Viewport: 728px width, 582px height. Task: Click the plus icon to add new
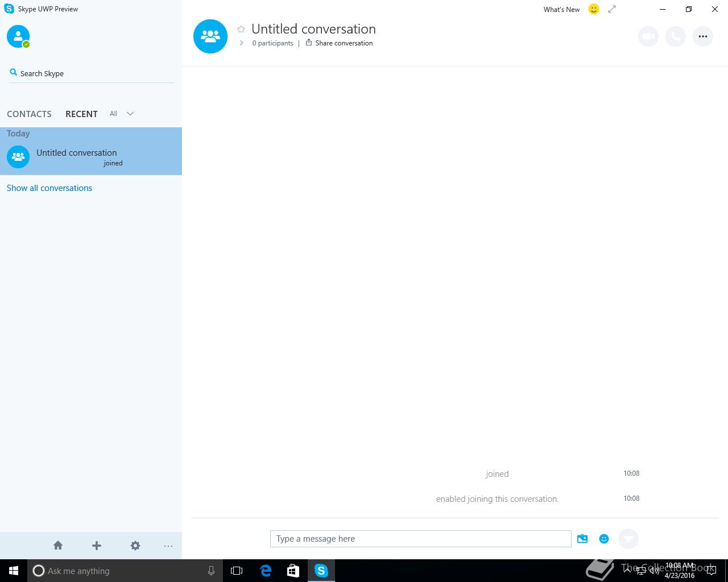coord(97,546)
